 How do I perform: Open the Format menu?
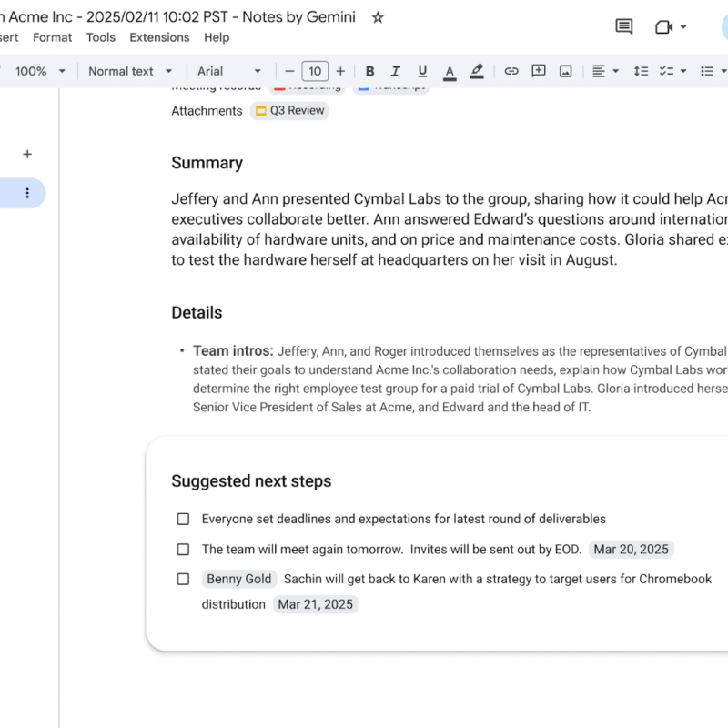tap(52, 37)
